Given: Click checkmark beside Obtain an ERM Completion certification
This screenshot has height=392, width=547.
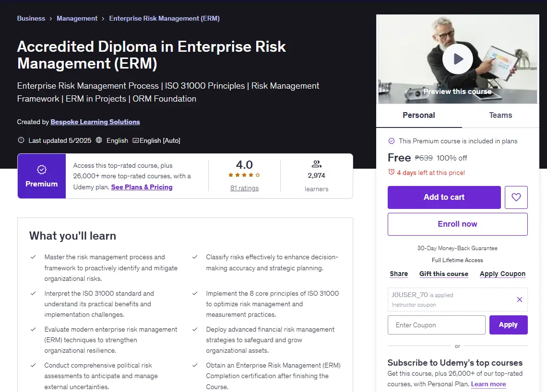Looking at the screenshot, I should click(195, 365).
